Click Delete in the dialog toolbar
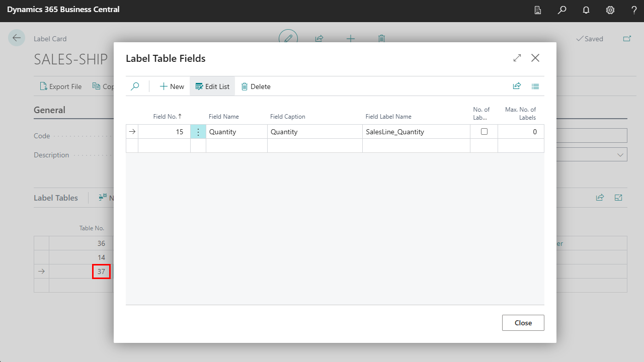644x362 pixels. point(256,86)
